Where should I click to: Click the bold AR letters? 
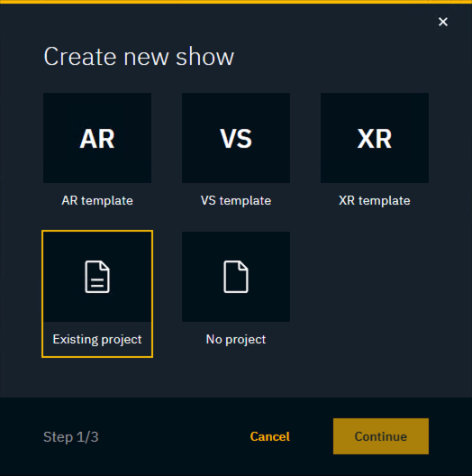coord(97,139)
